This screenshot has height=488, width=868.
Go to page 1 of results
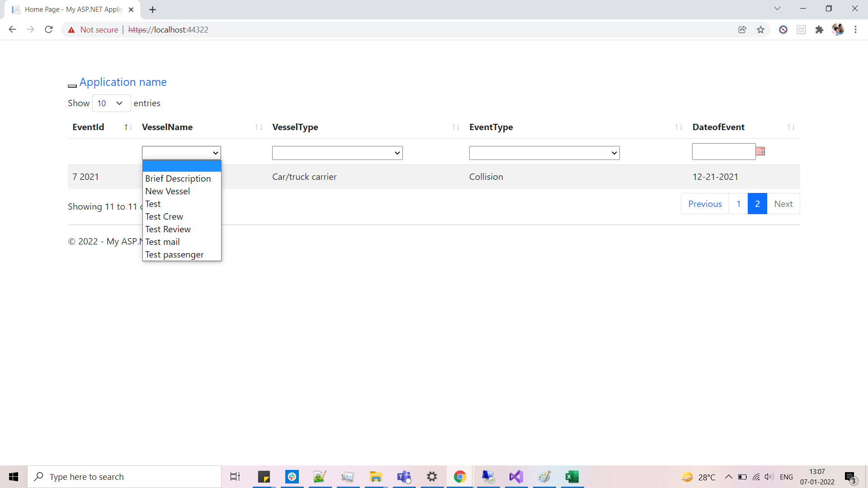point(739,203)
